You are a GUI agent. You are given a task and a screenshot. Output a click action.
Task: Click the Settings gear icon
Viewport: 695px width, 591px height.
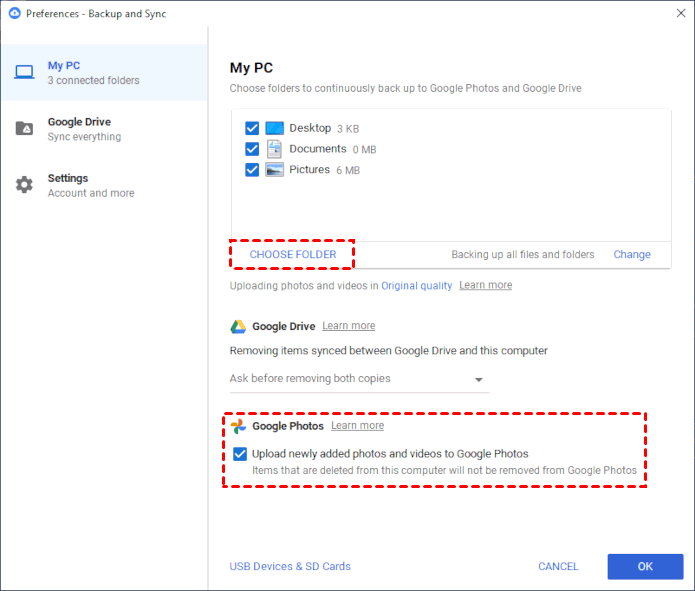[24, 185]
